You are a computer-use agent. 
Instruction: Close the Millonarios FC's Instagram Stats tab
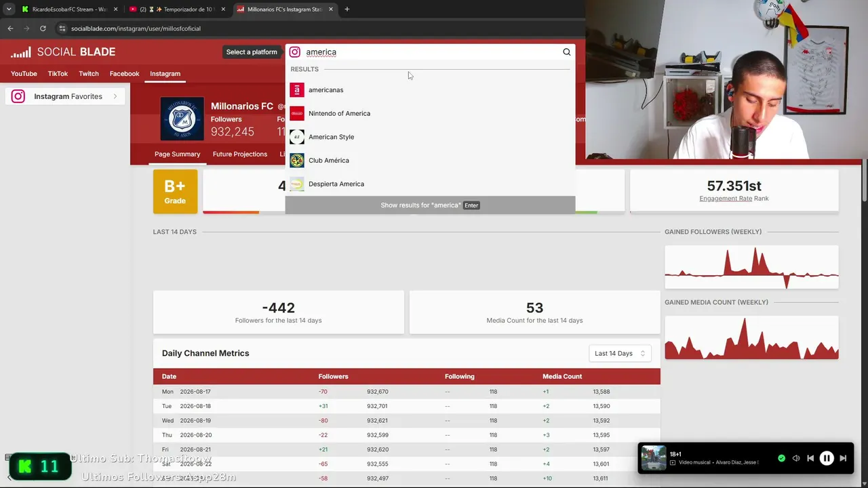tap(331, 9)
